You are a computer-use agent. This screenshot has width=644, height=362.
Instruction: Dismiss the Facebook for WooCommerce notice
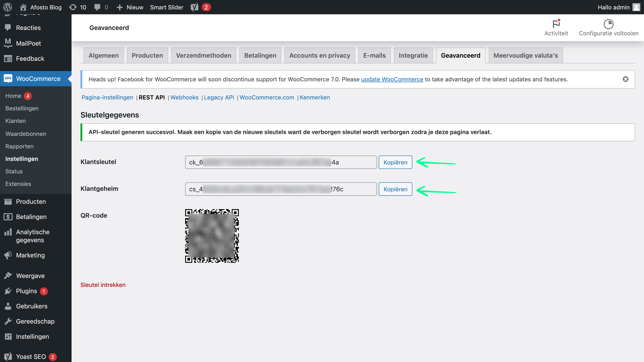(x=625, y=79)
